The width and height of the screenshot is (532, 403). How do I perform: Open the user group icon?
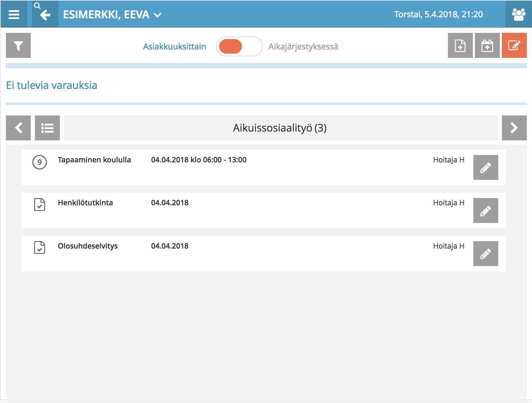(x=518, y=14)
